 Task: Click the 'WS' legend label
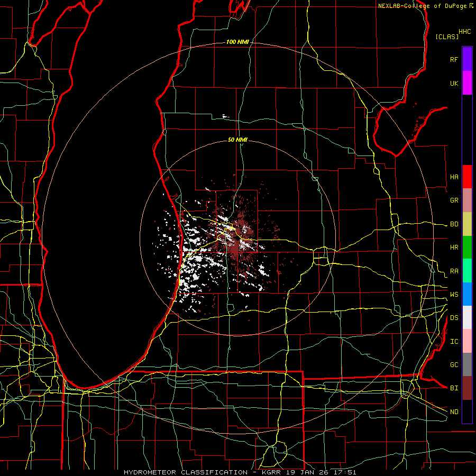coord(454,294)
